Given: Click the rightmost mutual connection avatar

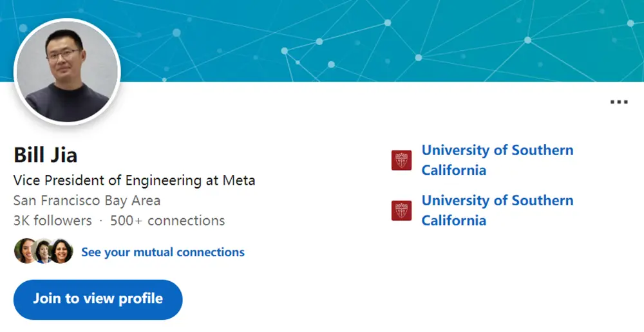Looking at the screenshot, I should (61, 252).
